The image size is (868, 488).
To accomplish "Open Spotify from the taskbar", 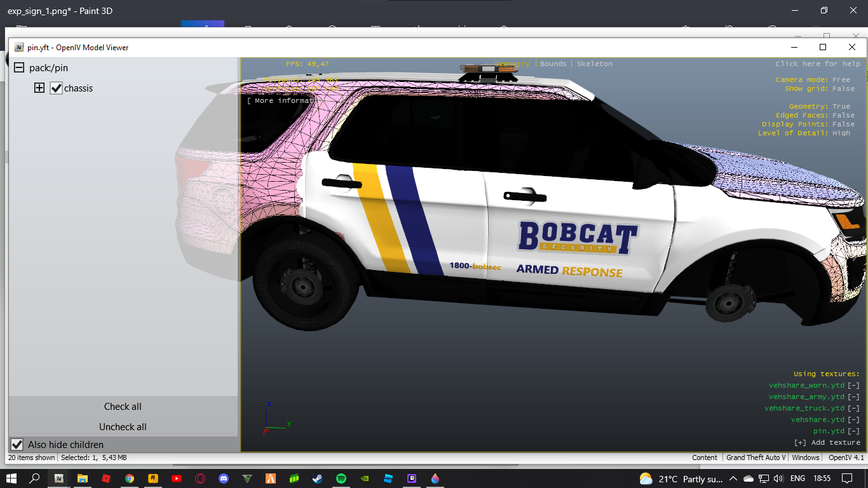I will pos(341,478).
